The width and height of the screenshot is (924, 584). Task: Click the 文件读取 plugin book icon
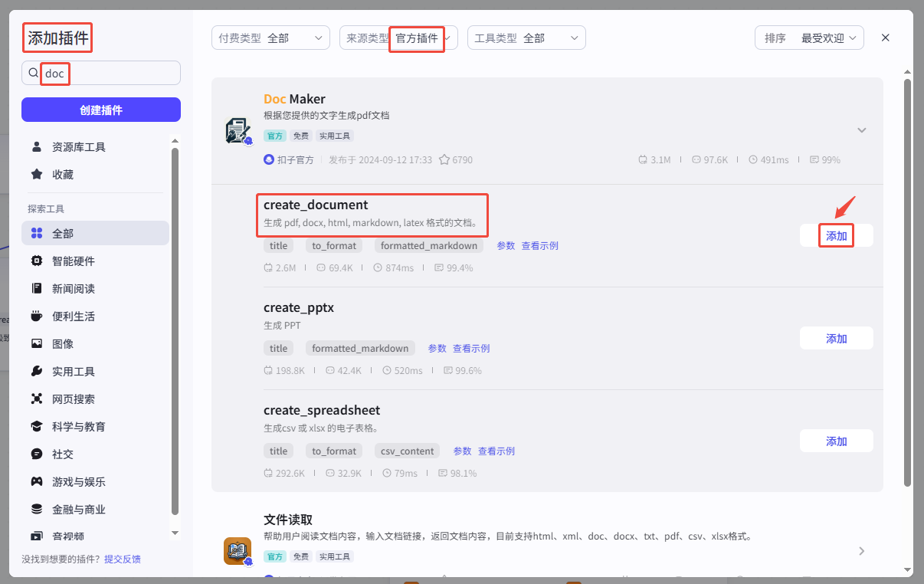[x=238, y=550]
